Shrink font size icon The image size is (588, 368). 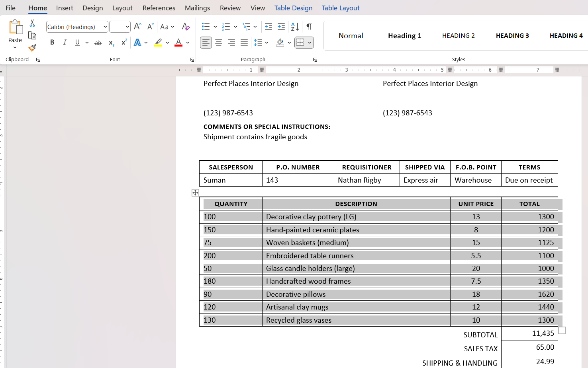tap(150, 27)
